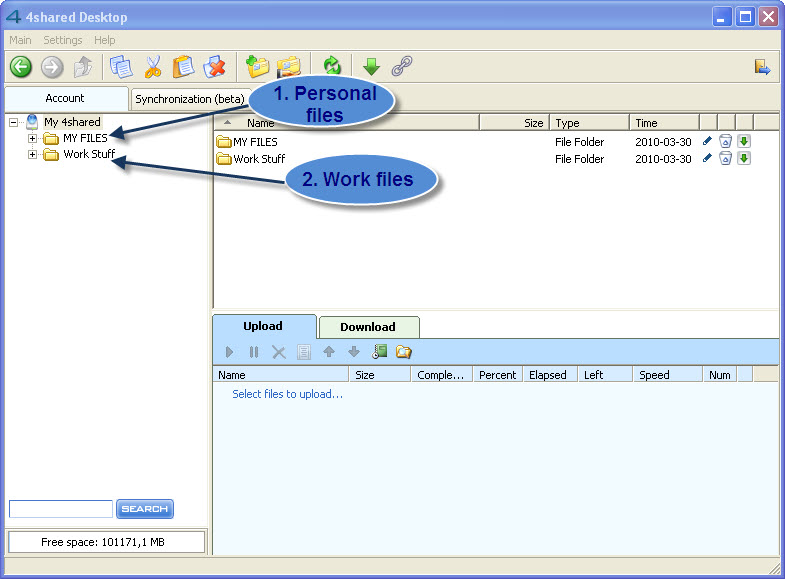
Task: Click the Percent column header
Action: tap(498, 375)
